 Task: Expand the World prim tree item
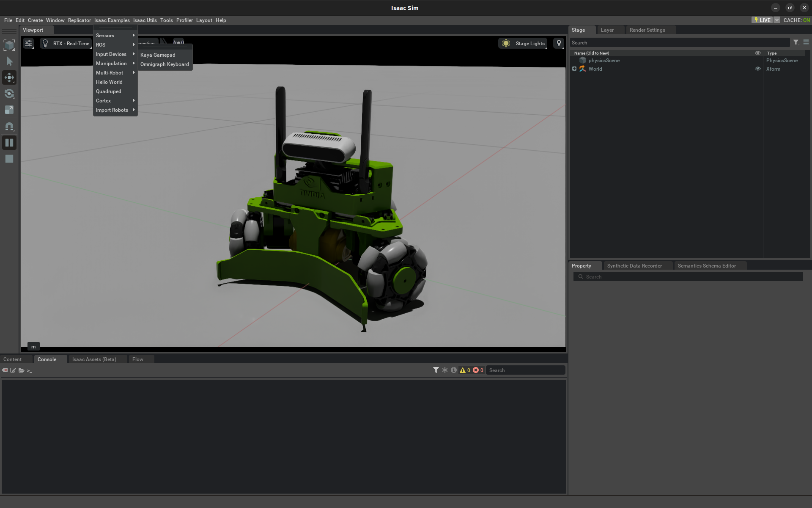point(574,69)
